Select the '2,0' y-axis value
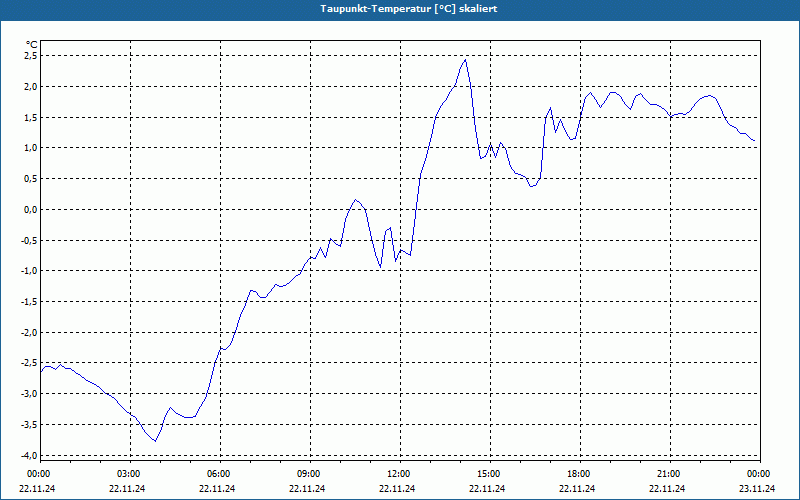 pos(31,87)
